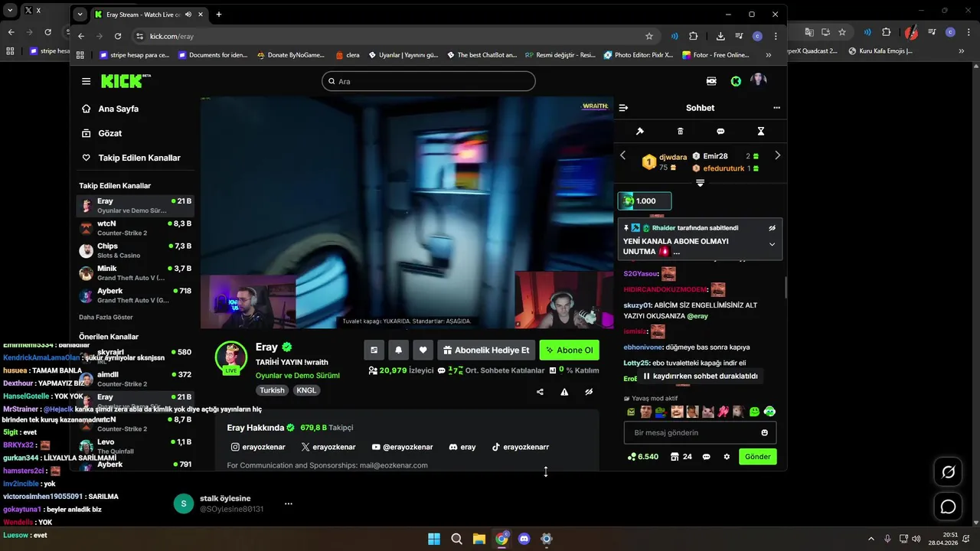The height and width of the screenshot is (551, 980).
Task: Click the screen icon in Kick's top bar
Action: pyautogui.click(x=711, y=81)
